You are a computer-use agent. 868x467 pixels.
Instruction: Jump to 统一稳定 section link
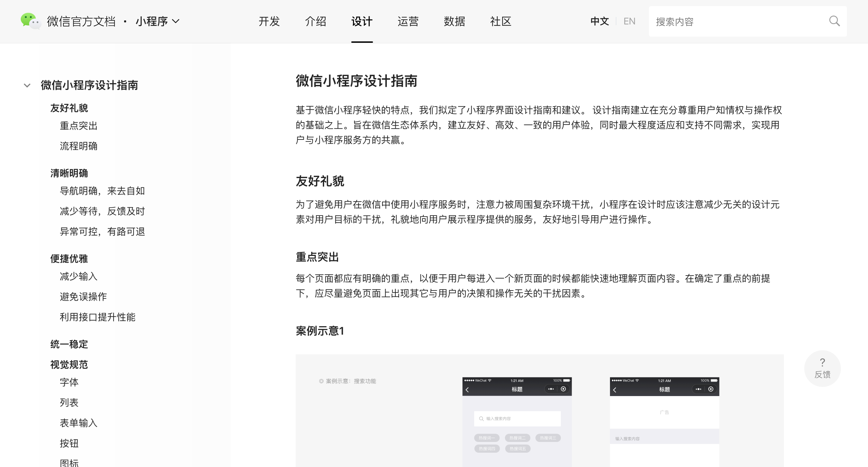69,344
